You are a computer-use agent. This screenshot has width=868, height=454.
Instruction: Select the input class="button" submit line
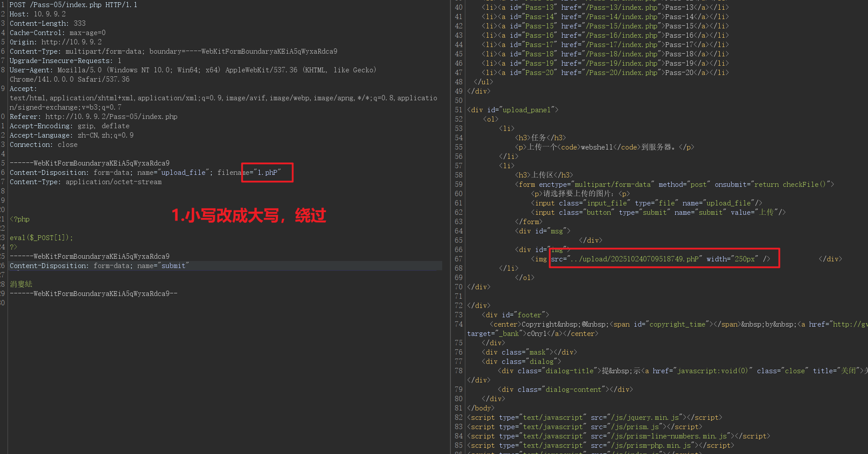[x=658, y=213]
